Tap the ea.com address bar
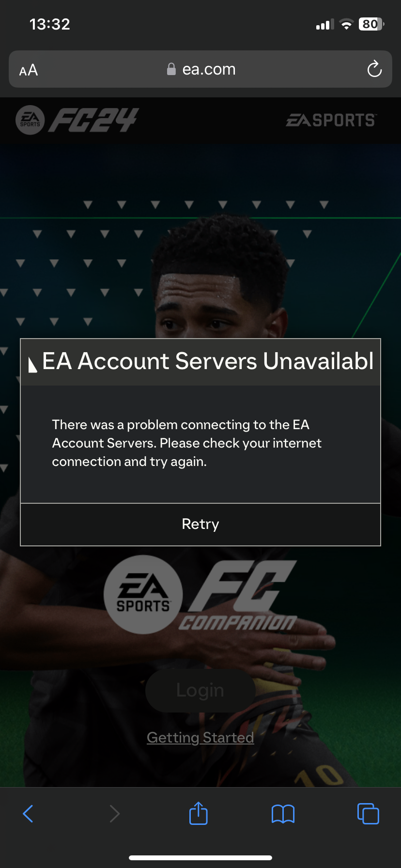Viewport: 401px width, 868px height. (200, 69)
